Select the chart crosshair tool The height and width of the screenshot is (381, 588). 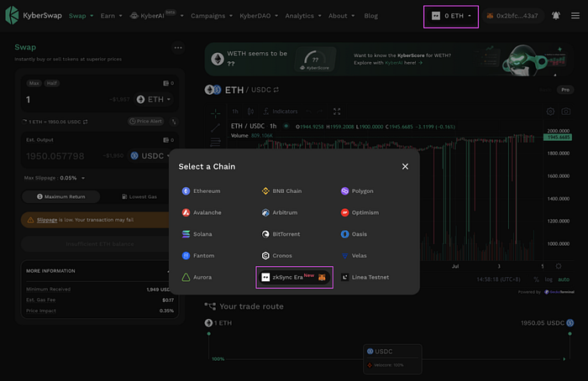pos(215,112)
